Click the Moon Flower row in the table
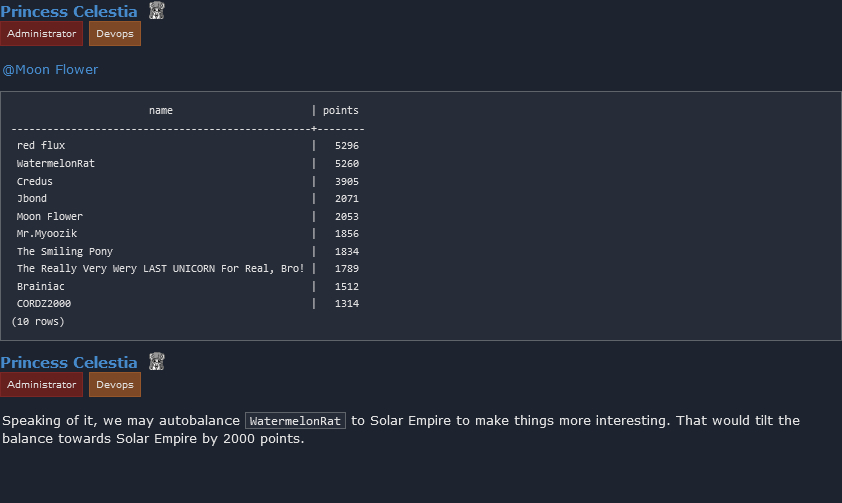This screenshot has width=842, height=503. (50, 216)
